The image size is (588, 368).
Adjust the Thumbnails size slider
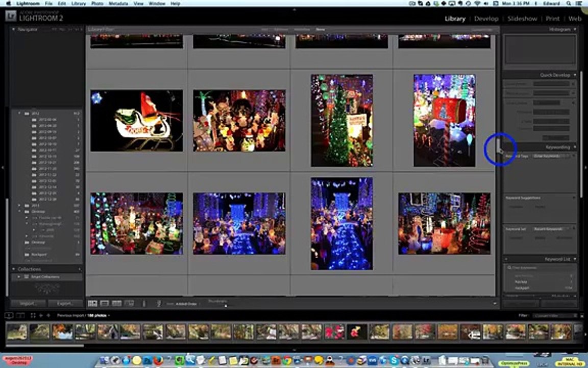coord(226,306)
